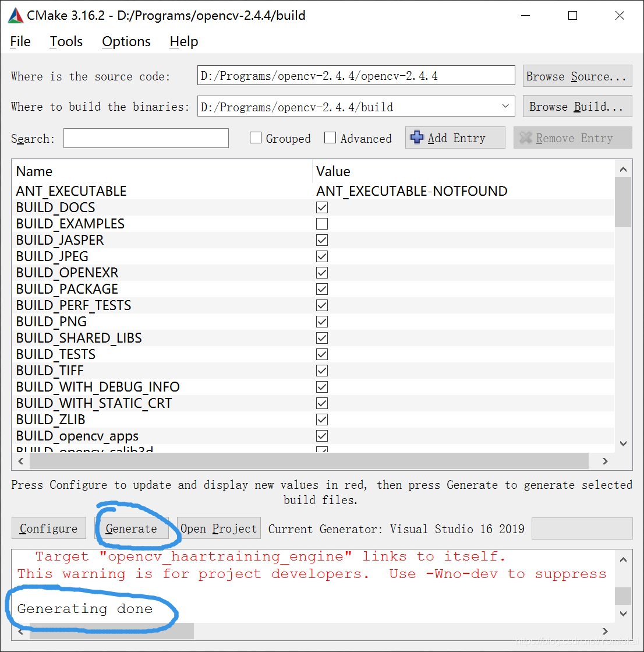Enable the Advanced checkbox
Image resolution: width=644 pixels, height=652 pixels.
pos(330,138)
